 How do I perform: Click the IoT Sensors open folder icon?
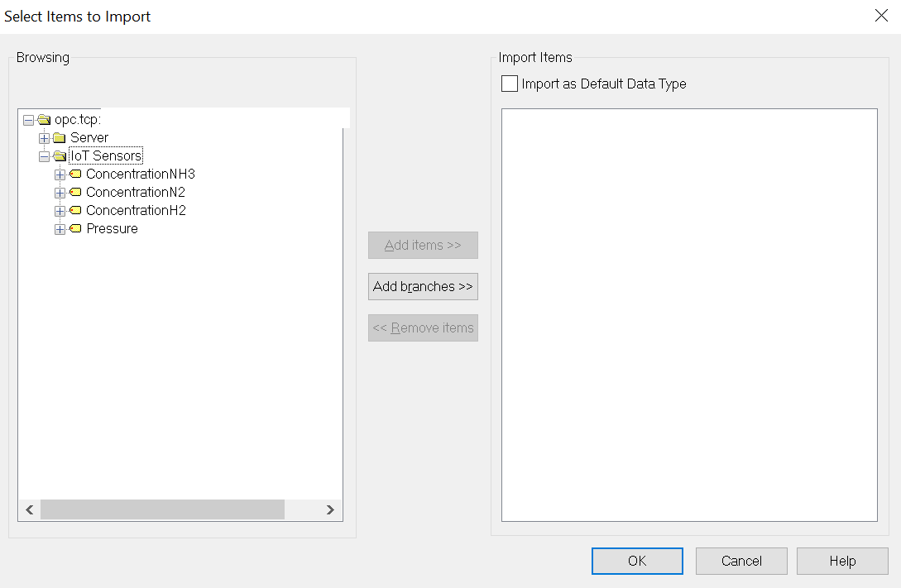coord(59,156)
